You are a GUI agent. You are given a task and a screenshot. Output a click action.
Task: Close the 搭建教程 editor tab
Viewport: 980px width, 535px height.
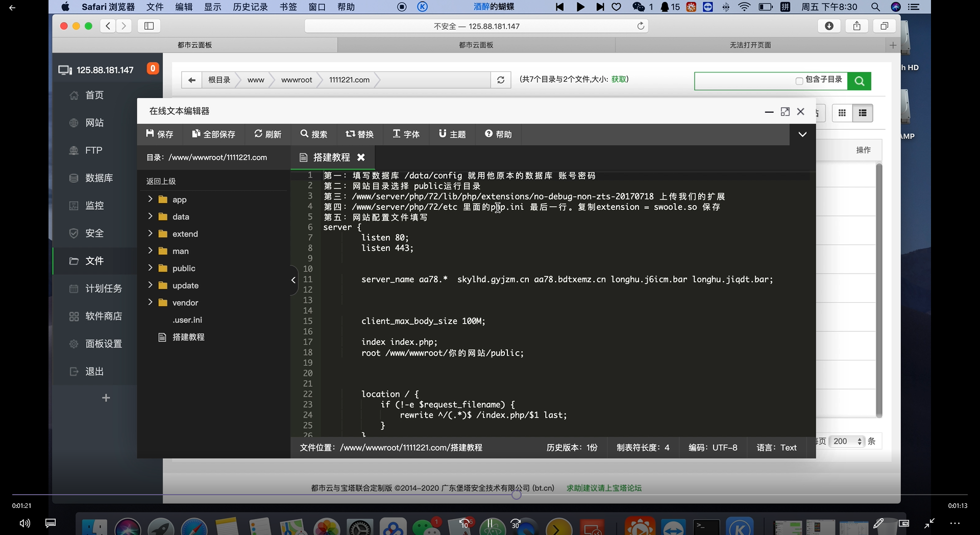361,157
